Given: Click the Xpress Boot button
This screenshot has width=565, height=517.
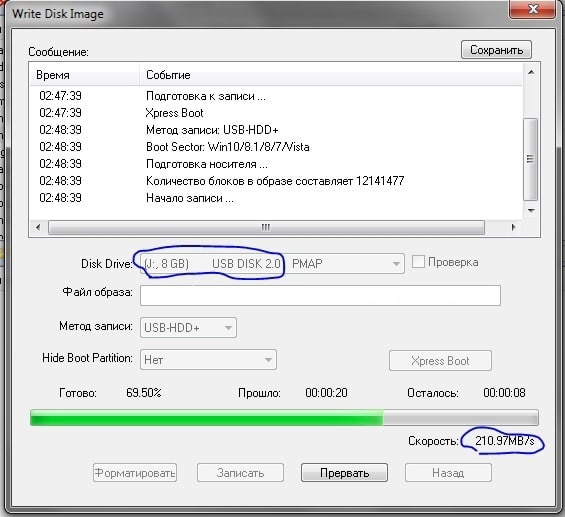Looking at the screenshot, I should pos(440,361).
